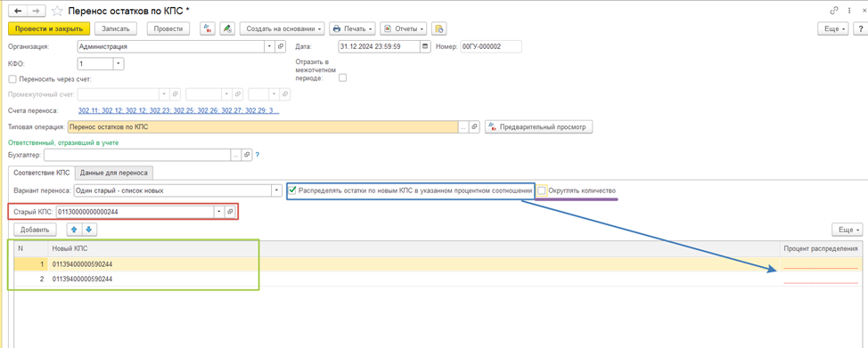Go forward with the right arrow button

click(x=36, y=11)
